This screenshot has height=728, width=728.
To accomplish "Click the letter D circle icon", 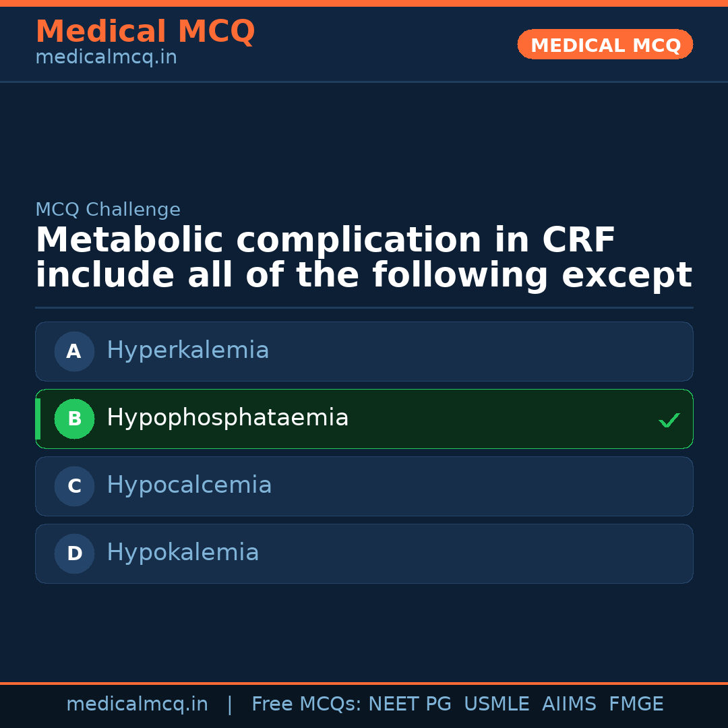I will point(74,553).
